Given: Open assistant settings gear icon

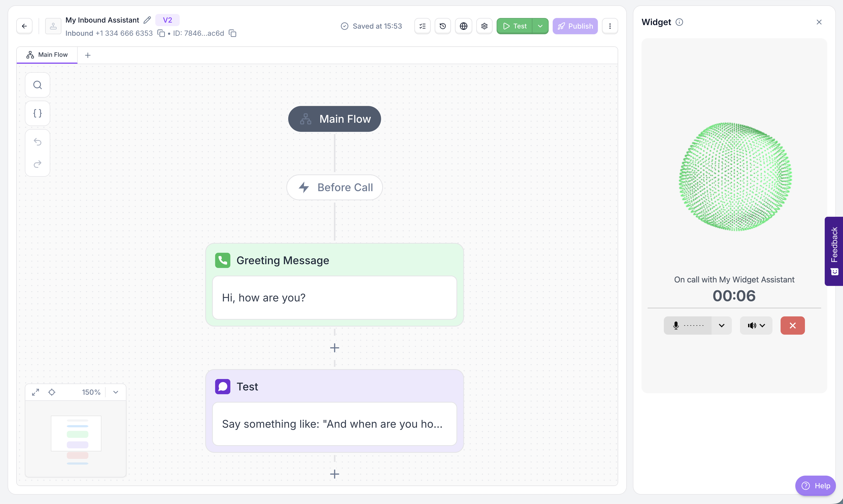Looking at the screenshot, I should coord(484,26).
